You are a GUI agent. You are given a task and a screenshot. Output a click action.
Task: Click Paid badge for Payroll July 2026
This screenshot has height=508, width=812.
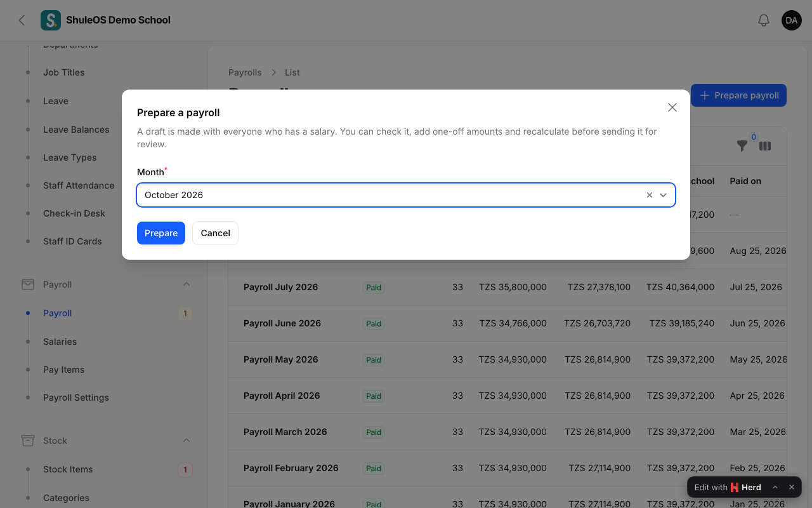374,288
